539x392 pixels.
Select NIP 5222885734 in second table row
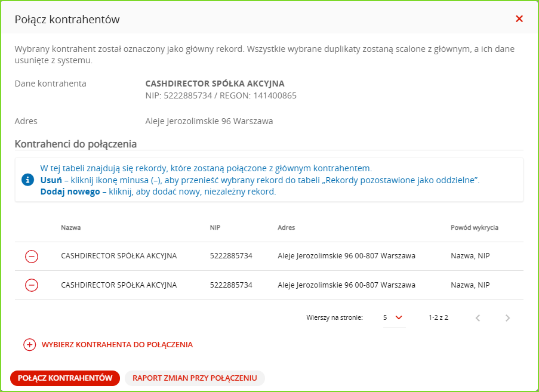pos(231,285)
